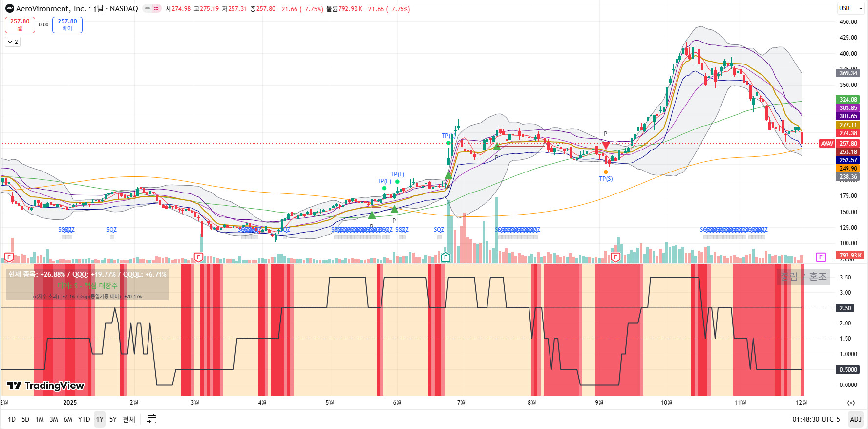Click the purple 303.85 price label
Viewport: 868px width, 429px height.
[x=848, y=108]
